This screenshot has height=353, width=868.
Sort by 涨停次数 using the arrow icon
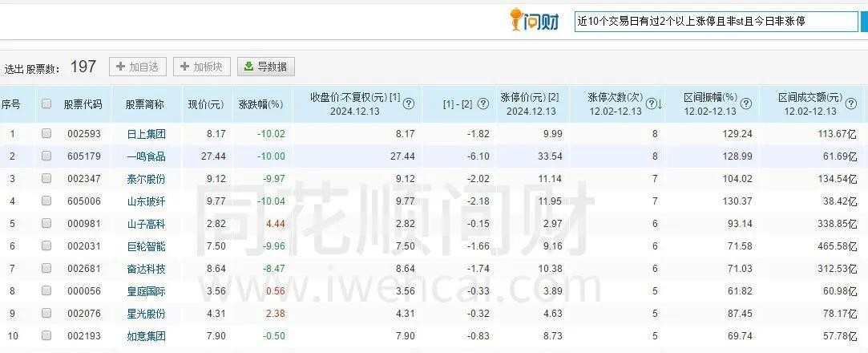[660, 104]
